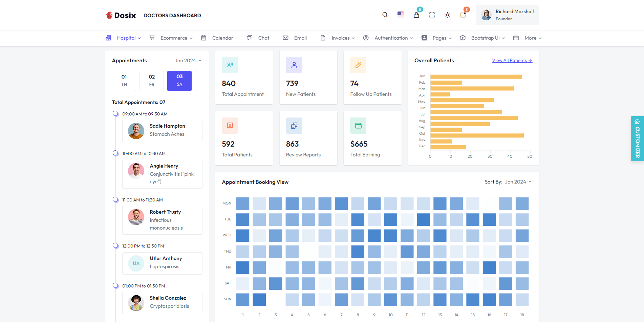Viewport: 644px width, 322px height.
Task: Click the Invoices document icon
Action: click(x=323, y=38)
